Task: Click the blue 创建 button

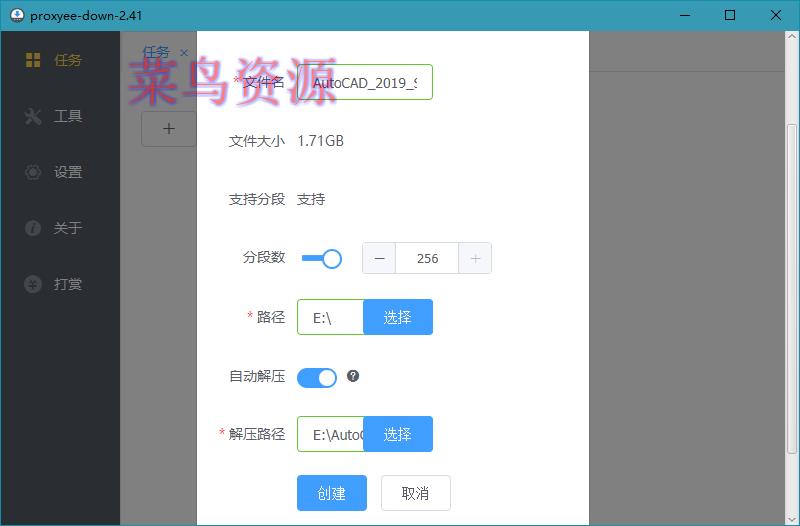Action: 331,493
